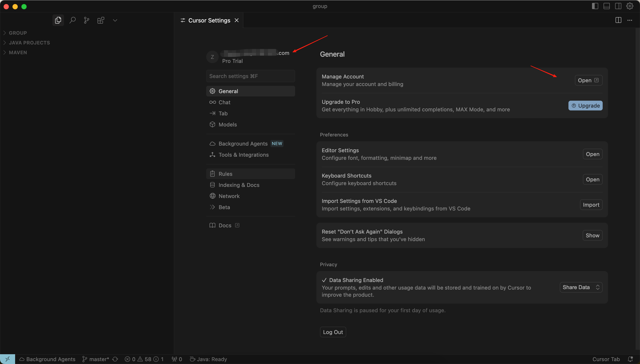Click the gear icon beside General

coord(212,91)
